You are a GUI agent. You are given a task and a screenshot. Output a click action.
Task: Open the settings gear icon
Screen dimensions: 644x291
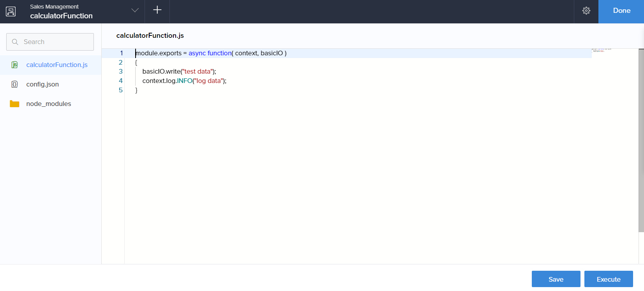pyautogui.click(x=586, y=11)
